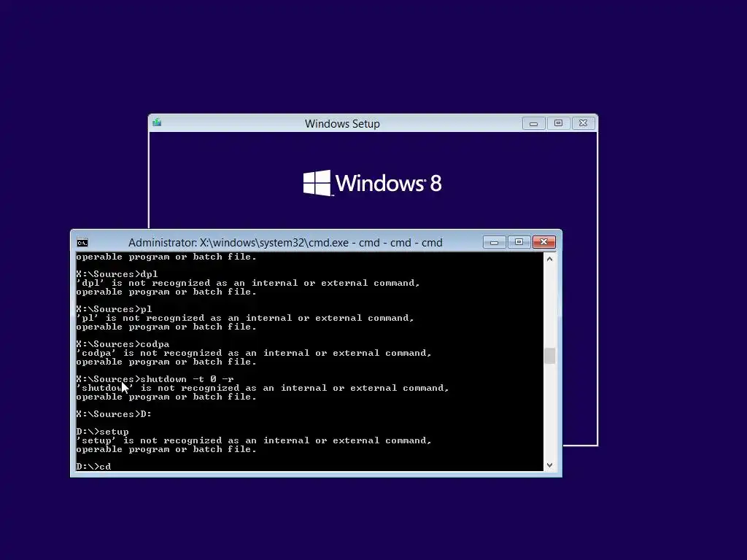Click the 'X:\Sources>codpa' command line
This screenshot has width=747, height=560.
pyautogui.click(x=123, y=344)
